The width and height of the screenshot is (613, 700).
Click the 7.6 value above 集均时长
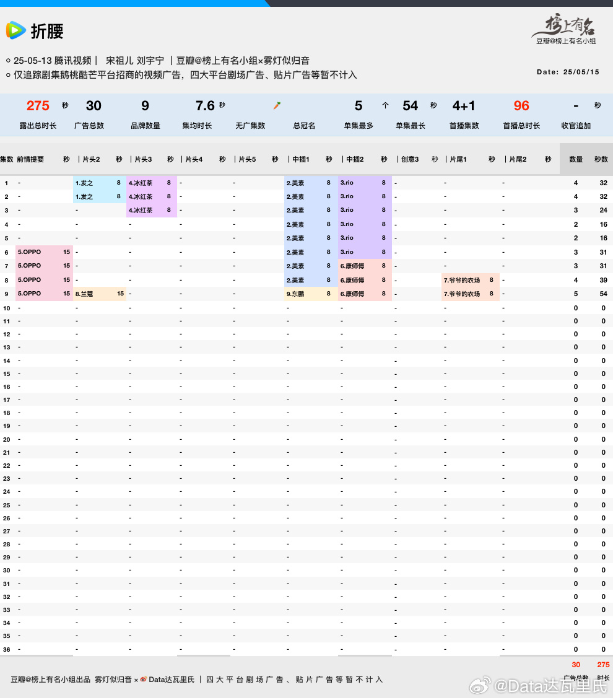205,106
